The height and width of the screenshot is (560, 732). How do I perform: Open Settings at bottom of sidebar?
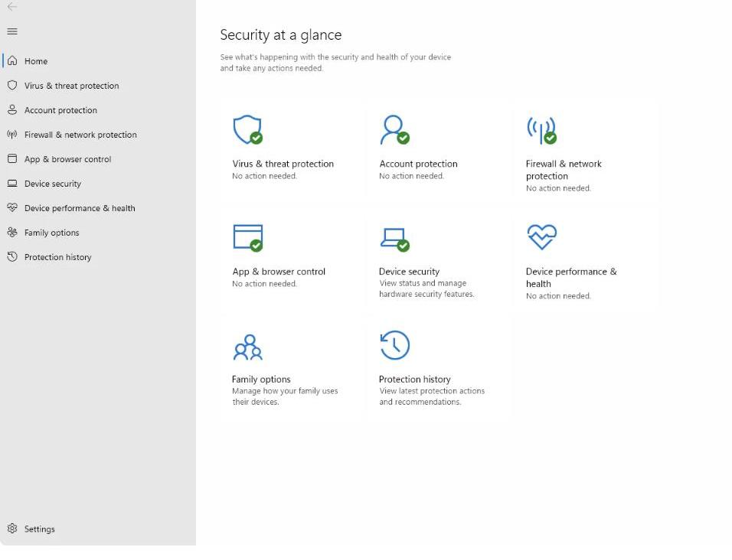(x=39, y=529)
